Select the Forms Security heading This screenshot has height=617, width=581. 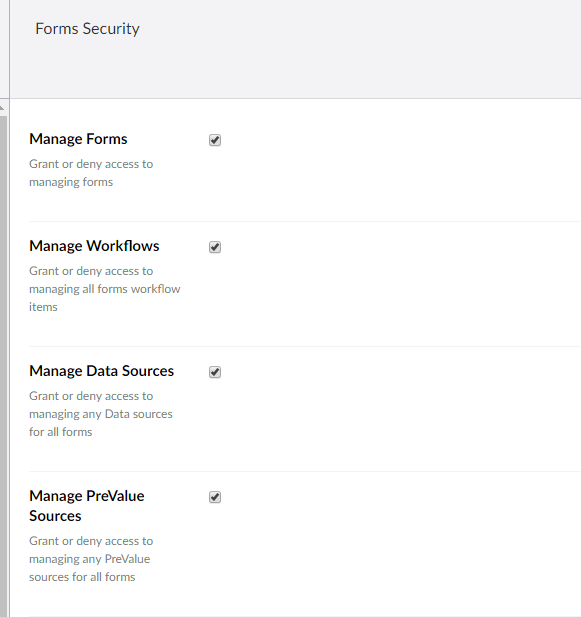click(87, 29)
